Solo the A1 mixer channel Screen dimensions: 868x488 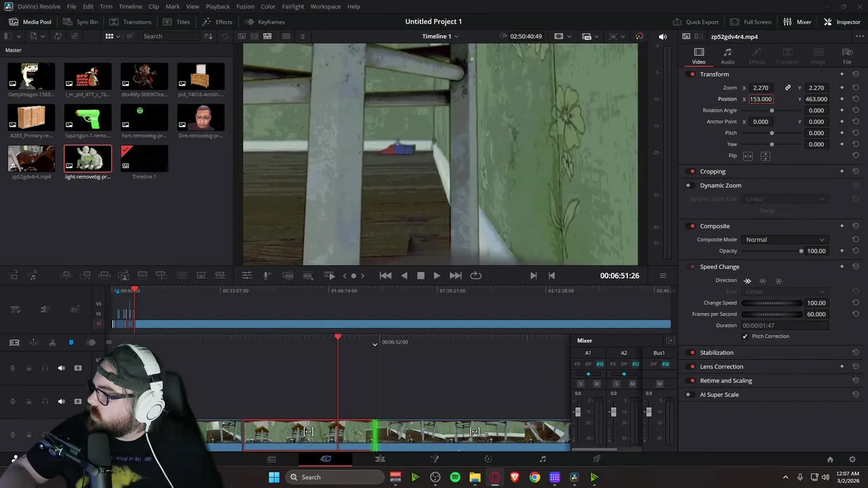(x=580, y=384)
